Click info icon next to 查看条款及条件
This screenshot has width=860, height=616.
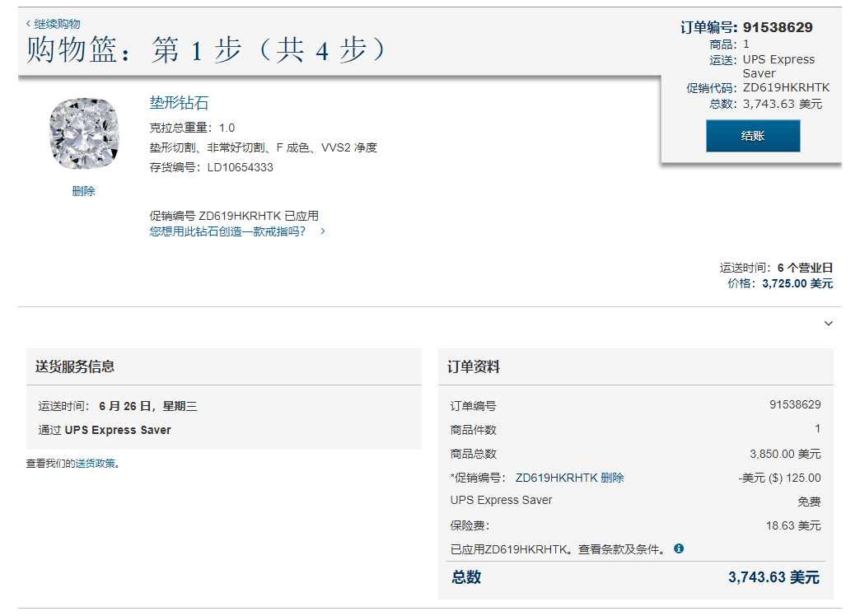[679, 548]
